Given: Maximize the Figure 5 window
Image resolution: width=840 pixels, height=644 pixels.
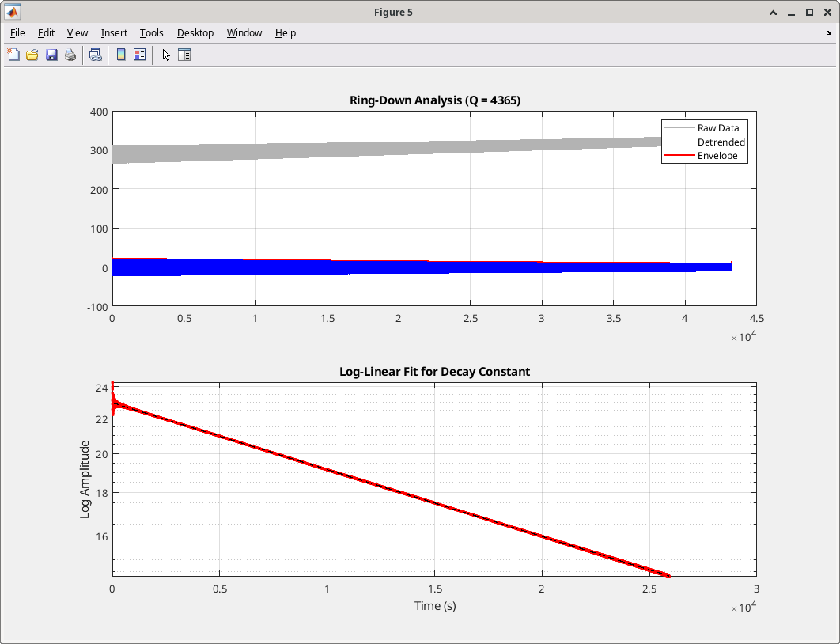Looking at the screenshot, I should (809, 13).
